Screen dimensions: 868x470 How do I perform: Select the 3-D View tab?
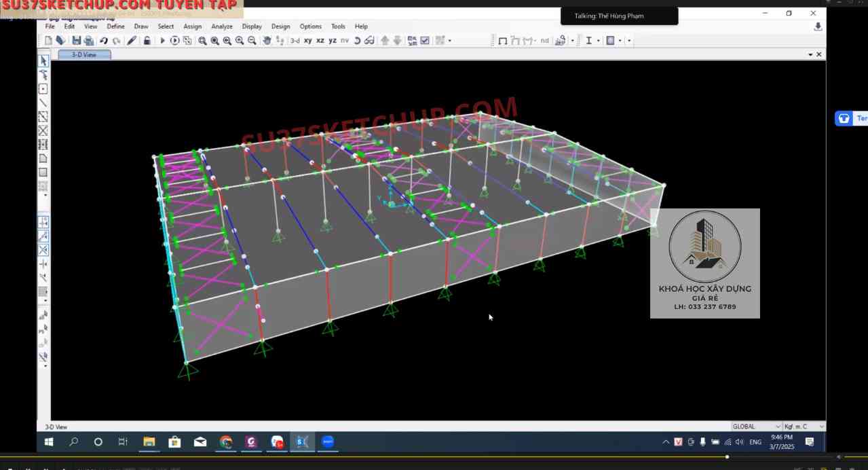tap(84, 55)
